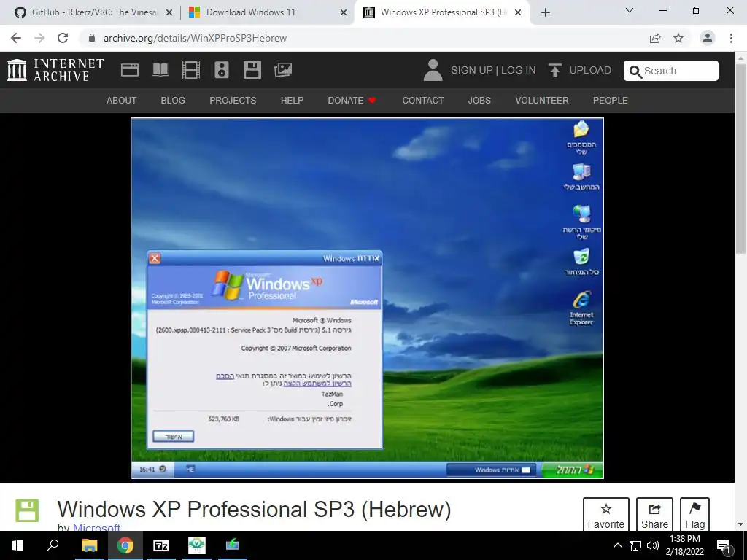Click the SIGN UP link
Screen dimensions: 747x560
pos(472,70)
